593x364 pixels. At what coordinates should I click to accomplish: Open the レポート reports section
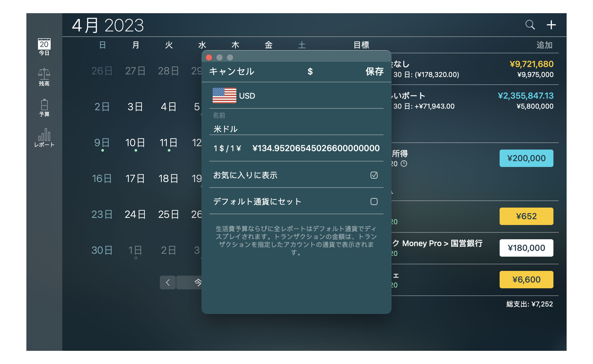tap(44, 138)
